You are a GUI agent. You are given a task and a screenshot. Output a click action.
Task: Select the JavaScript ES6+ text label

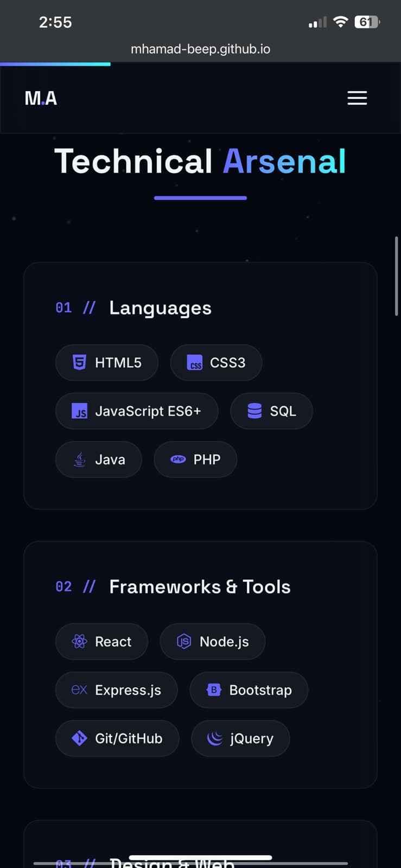pos(148,411)
